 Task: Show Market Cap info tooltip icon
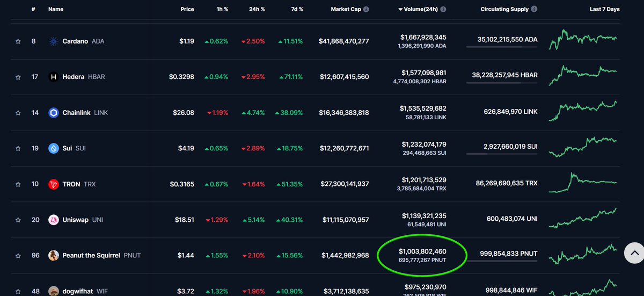(366, 10)
